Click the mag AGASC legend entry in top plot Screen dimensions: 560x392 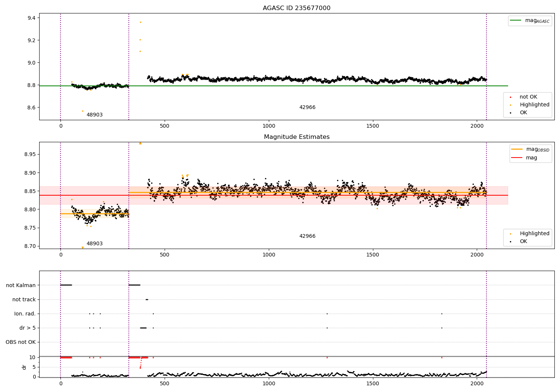(x=530, y=21)
